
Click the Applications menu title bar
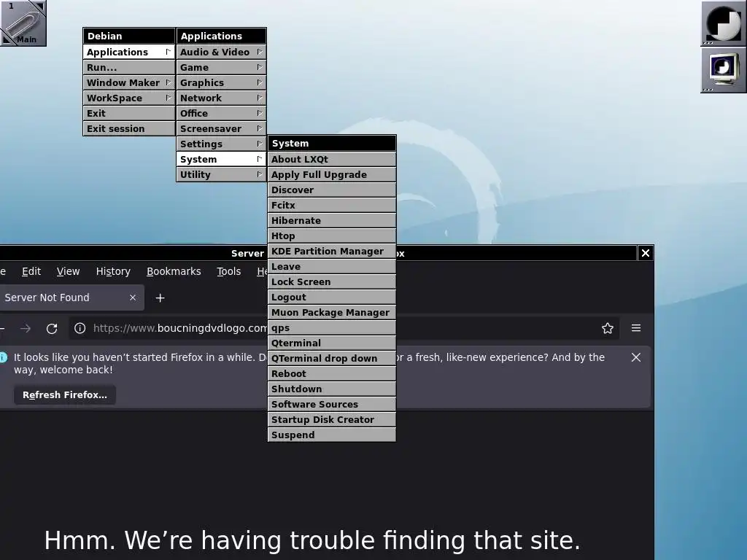[221, 36]
